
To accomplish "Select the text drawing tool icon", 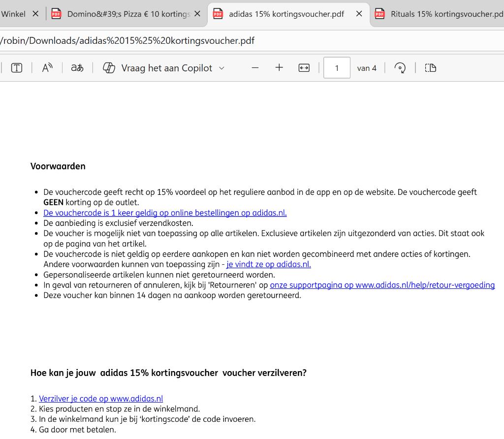I will pos(17,68).
